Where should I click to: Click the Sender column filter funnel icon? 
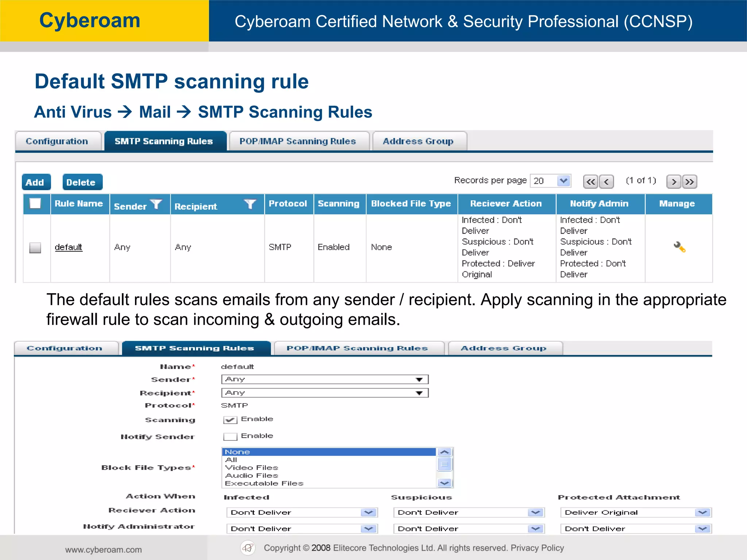coord(156,204)
